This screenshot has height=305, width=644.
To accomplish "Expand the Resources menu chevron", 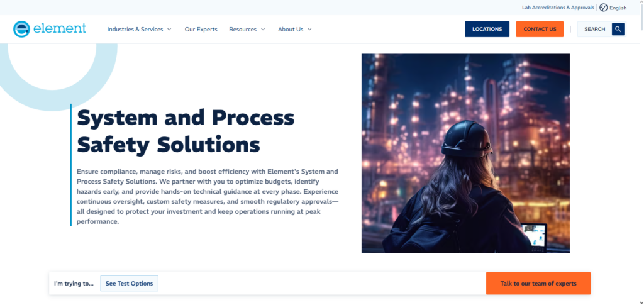I will pos(263,29).
